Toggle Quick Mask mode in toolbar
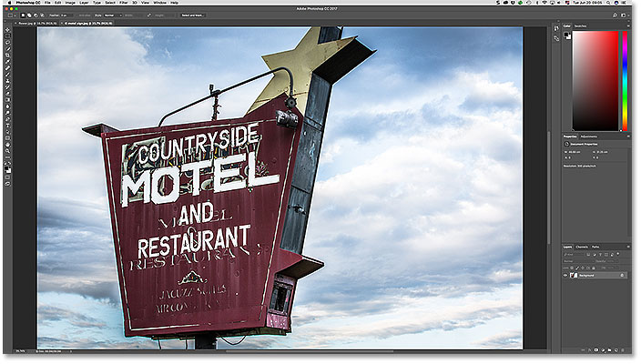This screenshot has height=364, width=641. click(x=8, y=177)
